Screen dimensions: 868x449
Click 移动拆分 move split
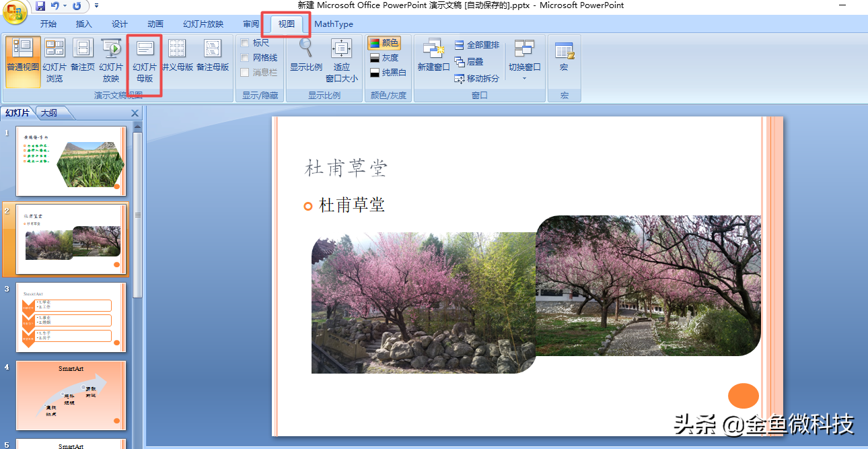(476, 79)
